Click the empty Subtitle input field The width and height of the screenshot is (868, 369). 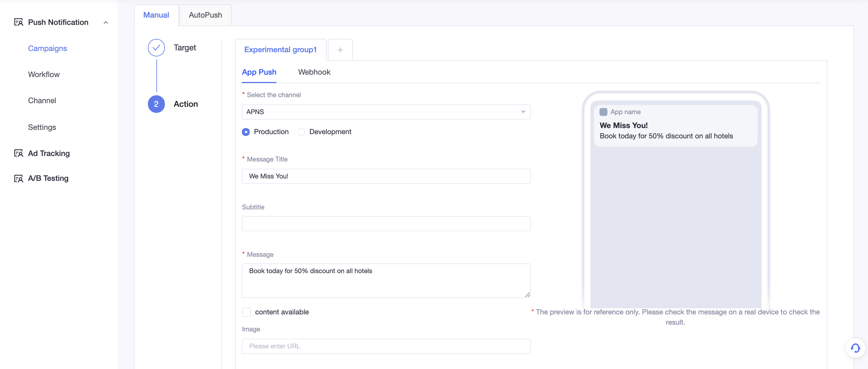(x=386, y=224)
